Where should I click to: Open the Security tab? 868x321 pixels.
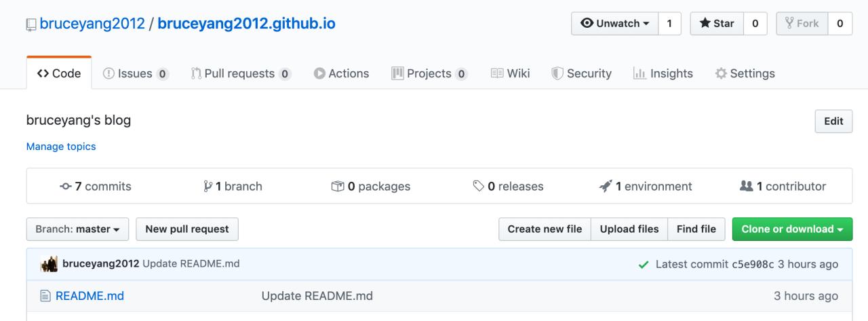point(581,73)
